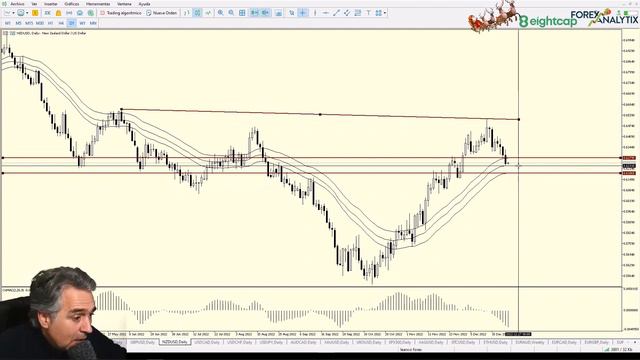
Task: Select the W1 timeframe
Action: tap(82, 23)
